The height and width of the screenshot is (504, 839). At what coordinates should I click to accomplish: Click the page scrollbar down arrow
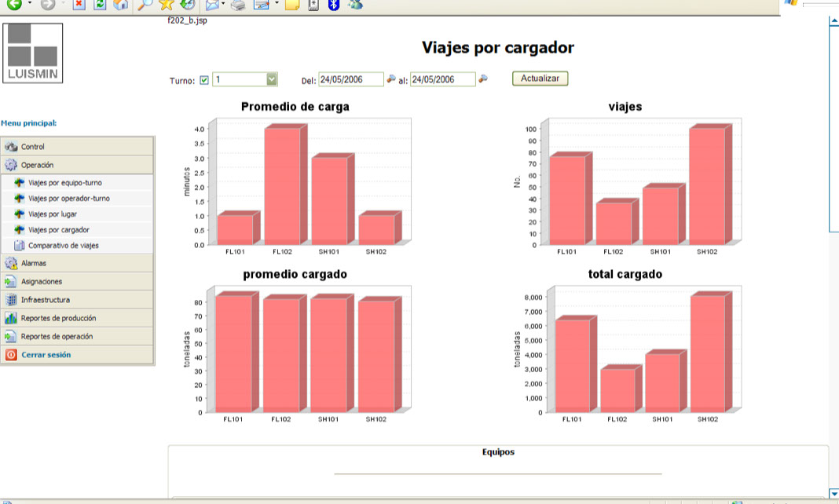(x=834, y=493)
